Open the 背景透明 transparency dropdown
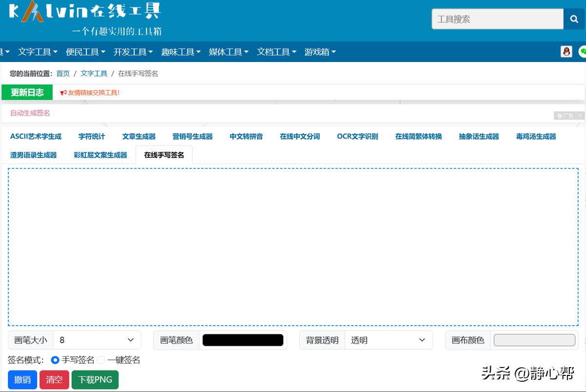586x392 pixels. coord(388,340)
